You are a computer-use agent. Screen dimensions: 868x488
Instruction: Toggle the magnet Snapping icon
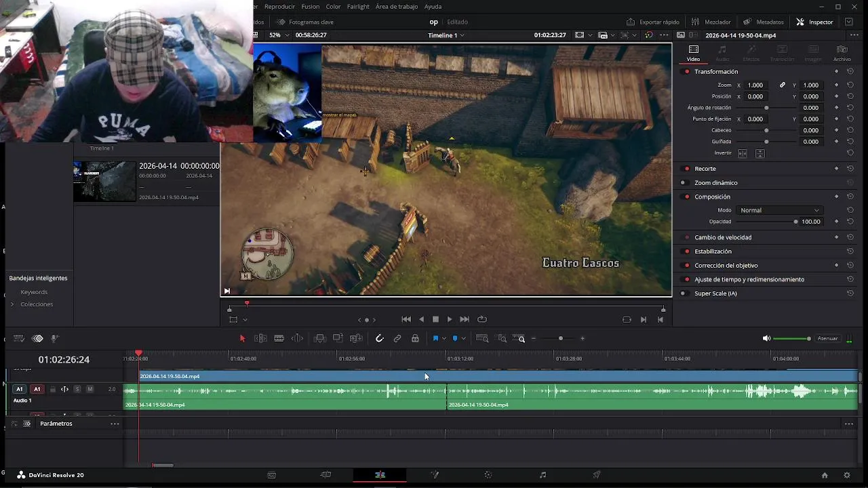tap(380, 338)
